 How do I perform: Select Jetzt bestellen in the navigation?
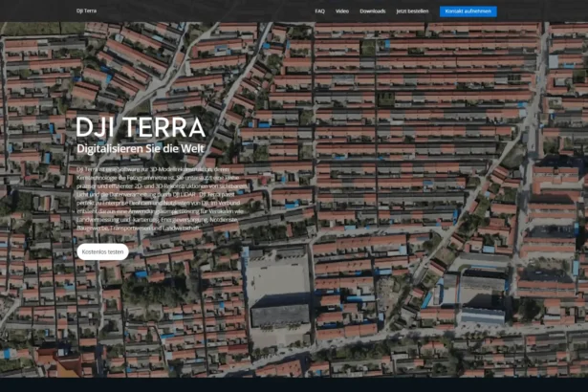click(412, 11)
